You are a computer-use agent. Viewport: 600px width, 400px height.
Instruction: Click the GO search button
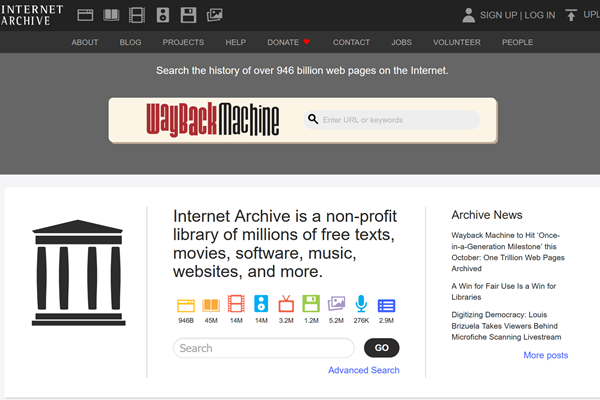pyautogui.click(x=382, y=348)
